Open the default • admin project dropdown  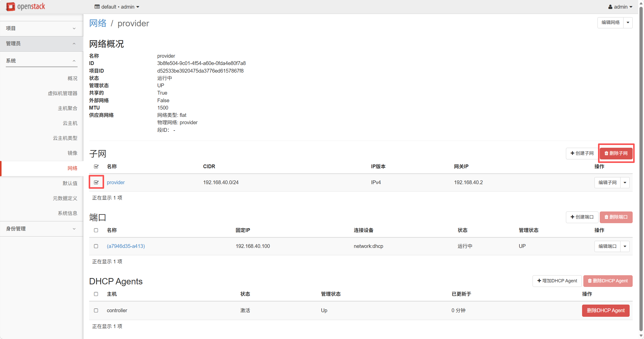click(117, 7)
